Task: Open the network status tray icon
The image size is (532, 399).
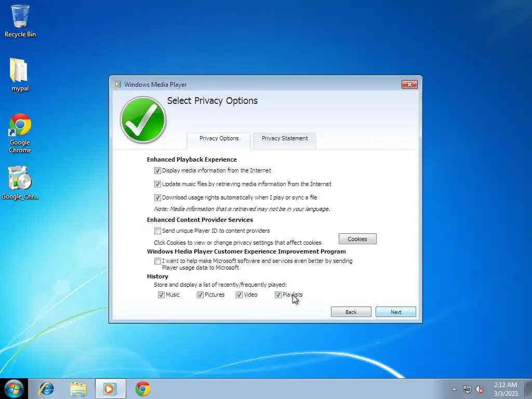Action: (x=467, y=389)
